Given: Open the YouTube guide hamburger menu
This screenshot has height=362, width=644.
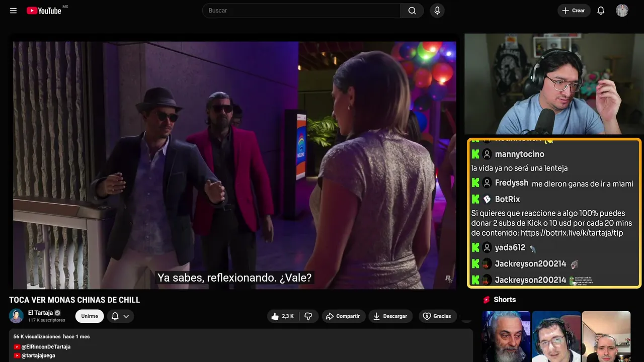Looking at the screenshot, I should (14, 11).
